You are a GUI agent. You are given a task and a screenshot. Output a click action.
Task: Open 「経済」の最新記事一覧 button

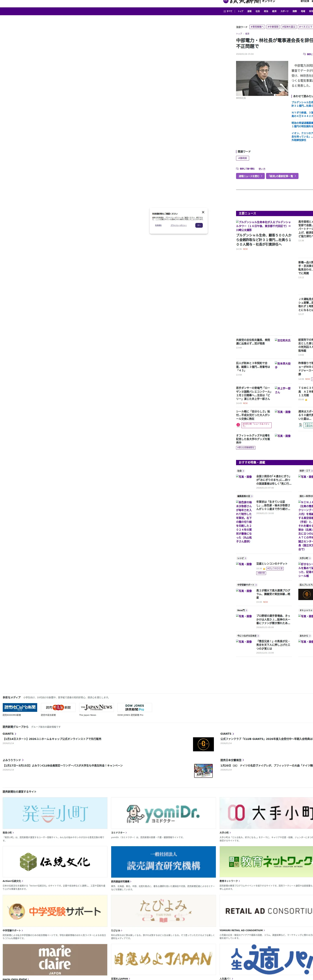point(282,176)
